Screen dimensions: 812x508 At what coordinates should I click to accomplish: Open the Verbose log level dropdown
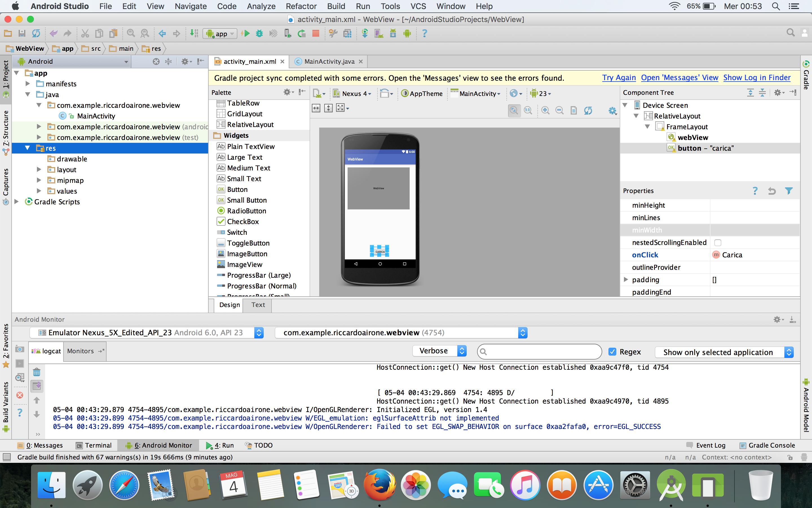(x=440, y=351)
